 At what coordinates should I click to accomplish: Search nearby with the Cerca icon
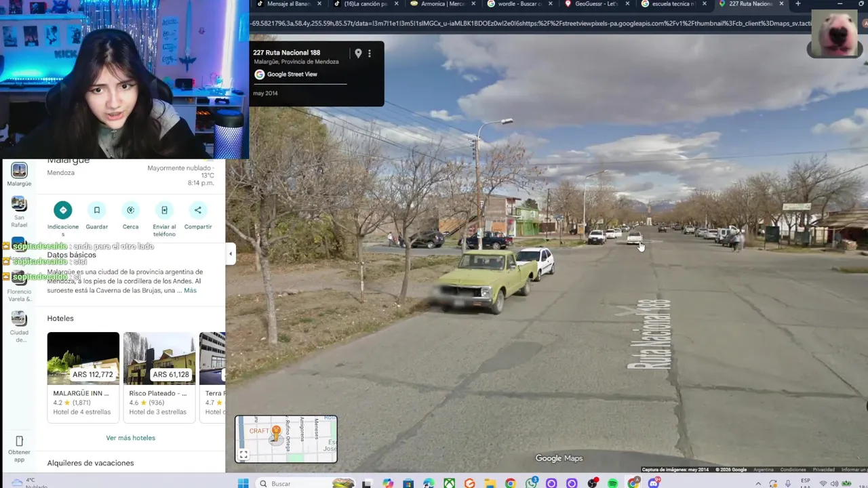(130, 210)
